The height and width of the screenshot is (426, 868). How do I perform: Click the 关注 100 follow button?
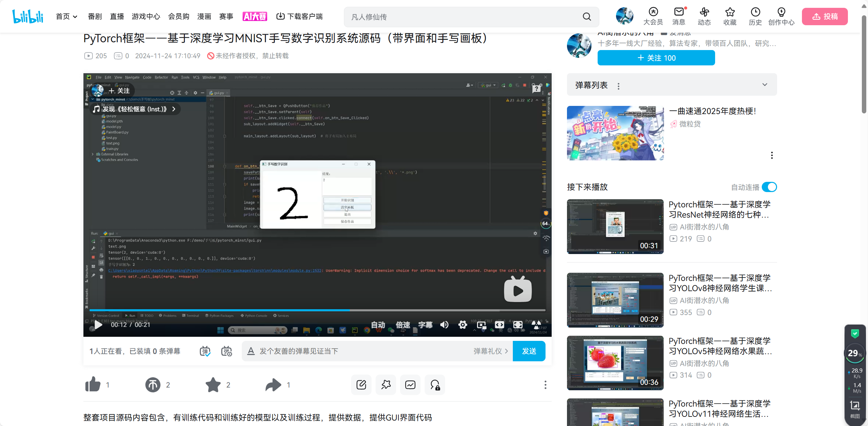pyautogui.click(x=656, y=58)
